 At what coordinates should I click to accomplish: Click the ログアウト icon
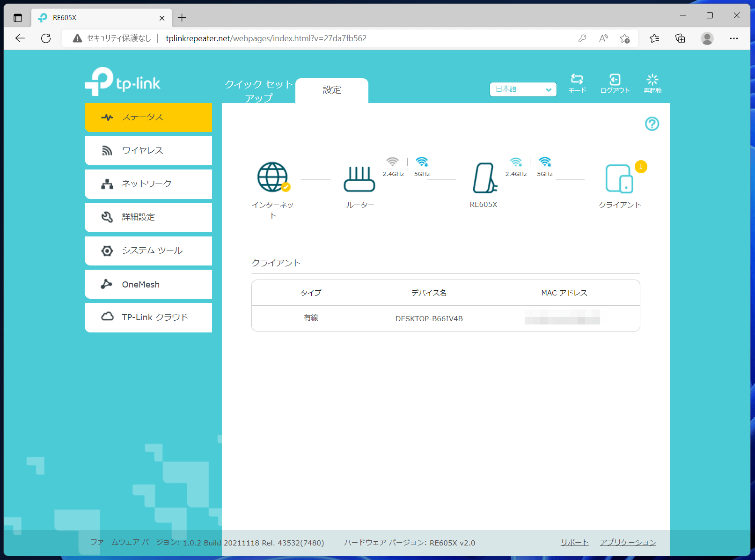click(615, 83)
